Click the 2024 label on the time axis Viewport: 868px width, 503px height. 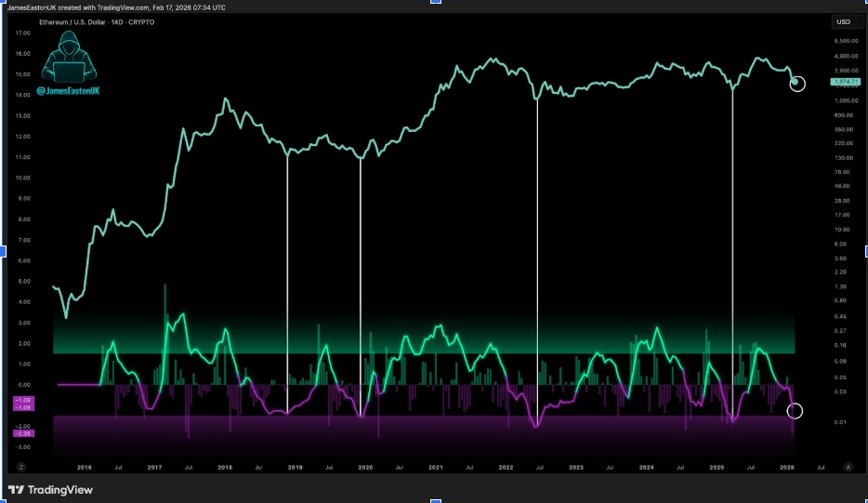(647, 467)
